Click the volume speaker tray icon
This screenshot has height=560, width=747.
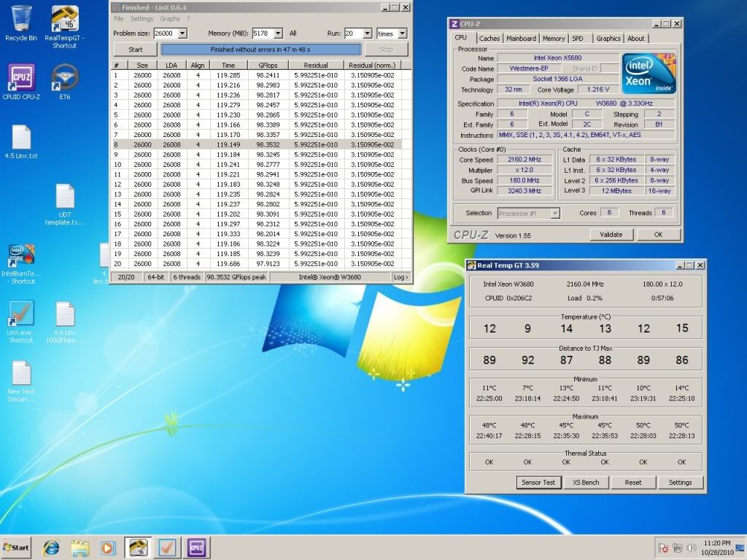click(692, 548)
